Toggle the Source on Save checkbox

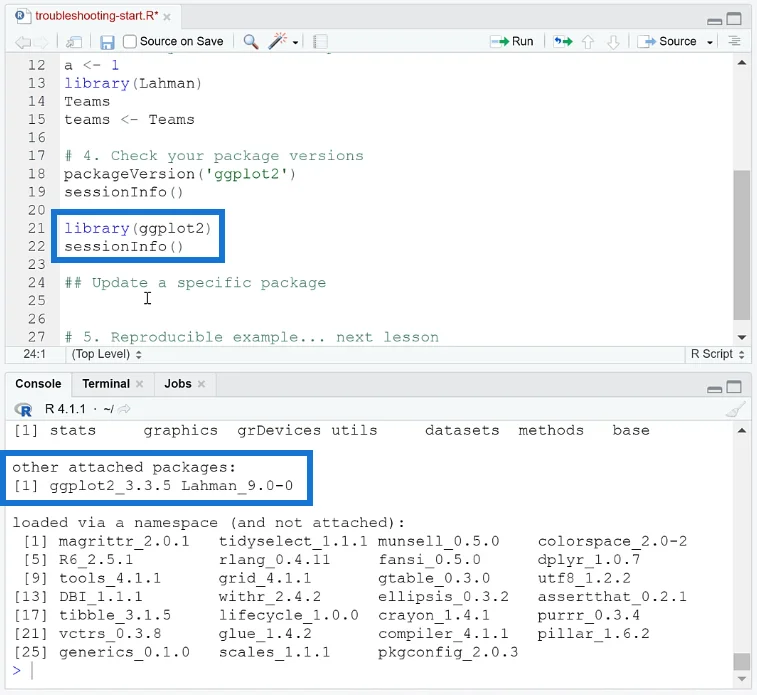point(130,42)
